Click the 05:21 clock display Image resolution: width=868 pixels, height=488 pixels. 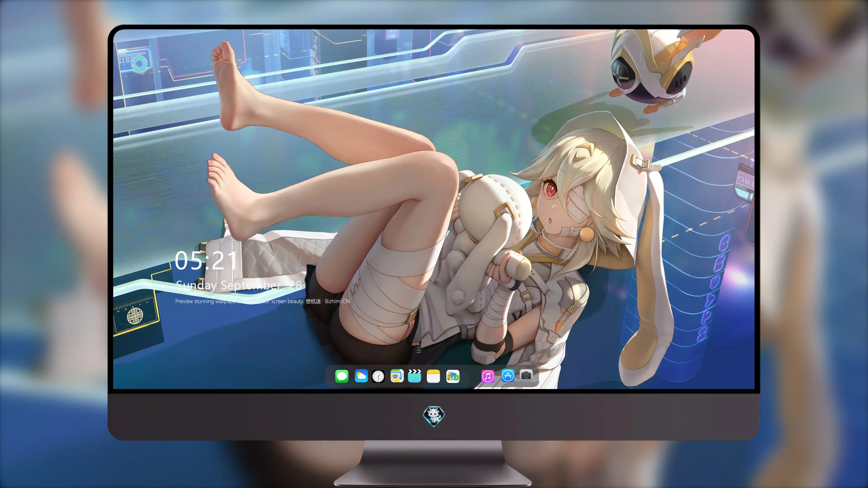(x=206, y=260)
